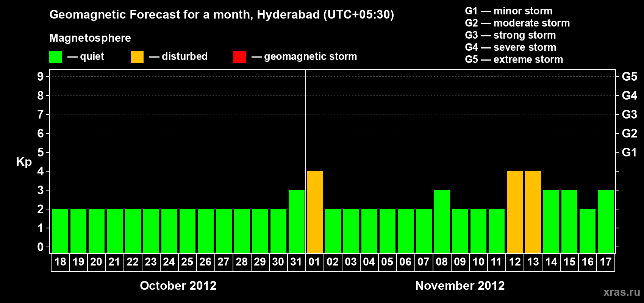644x303 pixels.
Task: Click the G2 right axis label
Action: point(630,133)
